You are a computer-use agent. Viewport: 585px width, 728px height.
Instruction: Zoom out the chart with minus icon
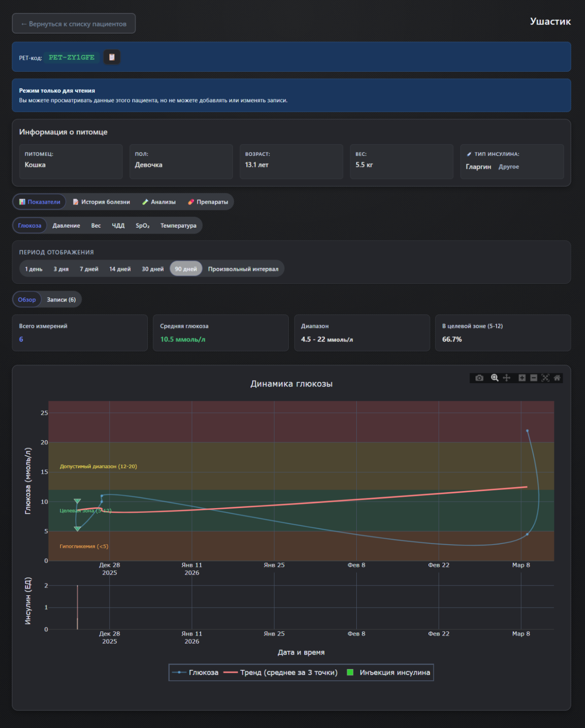coord(533,378)
